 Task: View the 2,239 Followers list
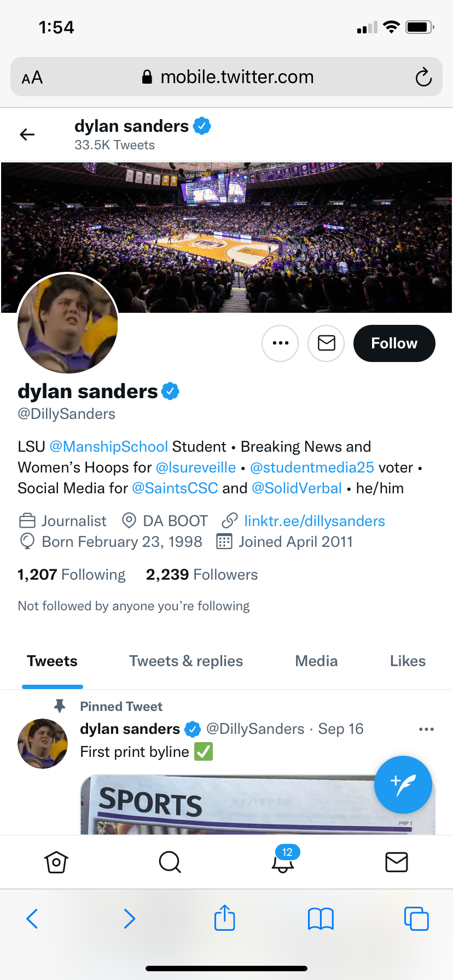[x=202, y=575]
